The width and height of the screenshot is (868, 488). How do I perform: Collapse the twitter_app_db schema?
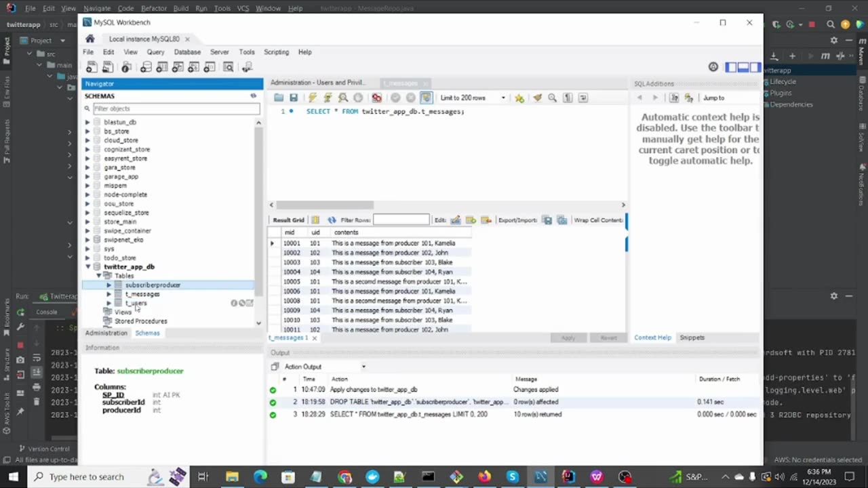[87, 267]
